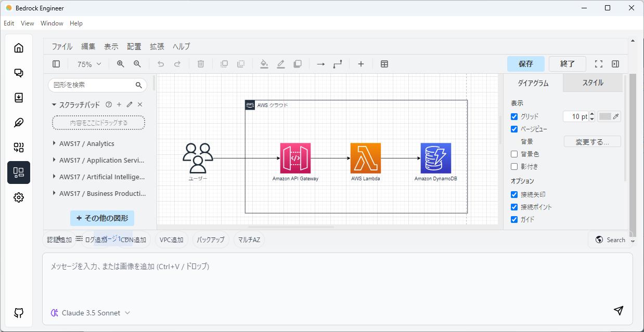Click the scratchpad close X icon
Viewport: 644px width, 332px height.
coord(140,104)
